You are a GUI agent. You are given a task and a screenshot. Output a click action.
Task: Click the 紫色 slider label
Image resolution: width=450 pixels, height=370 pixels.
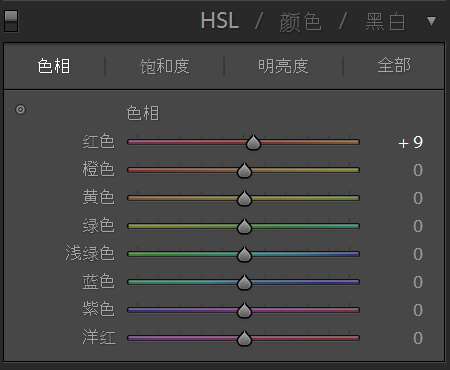pyautogui.click(x=99, y=309)
